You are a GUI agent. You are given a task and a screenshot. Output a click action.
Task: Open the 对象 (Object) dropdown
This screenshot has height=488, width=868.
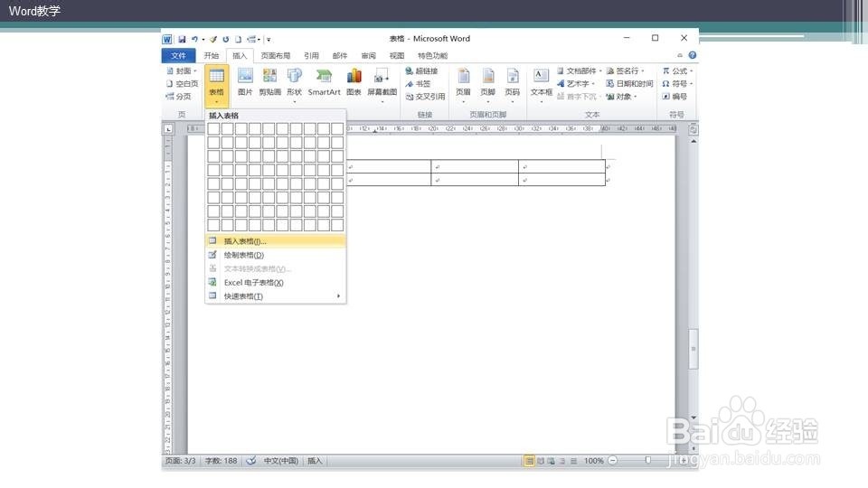[x=621, y=97]
